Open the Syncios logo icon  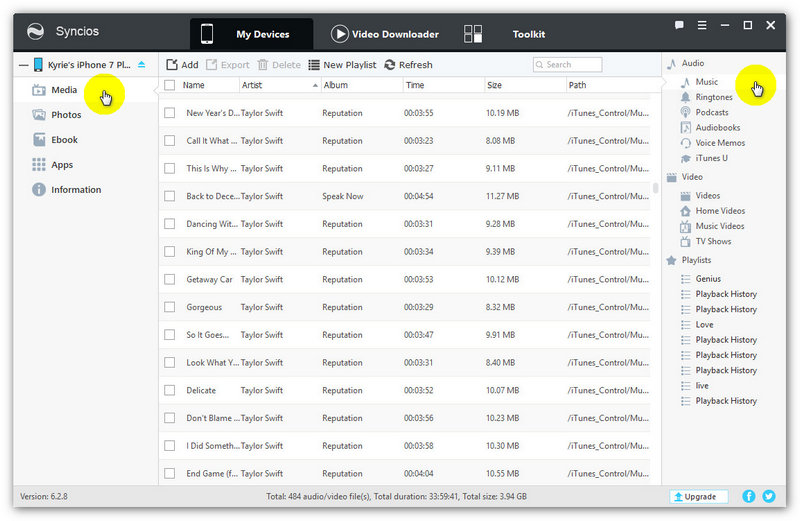(x=36, y=32)
